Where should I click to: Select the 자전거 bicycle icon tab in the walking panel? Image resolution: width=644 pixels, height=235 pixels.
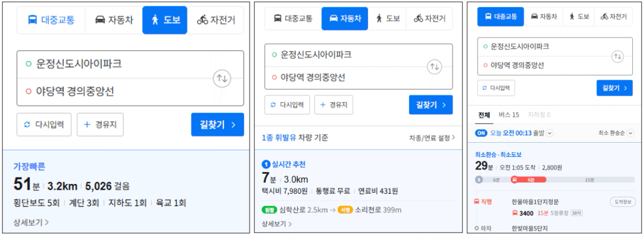pos(203,20)
